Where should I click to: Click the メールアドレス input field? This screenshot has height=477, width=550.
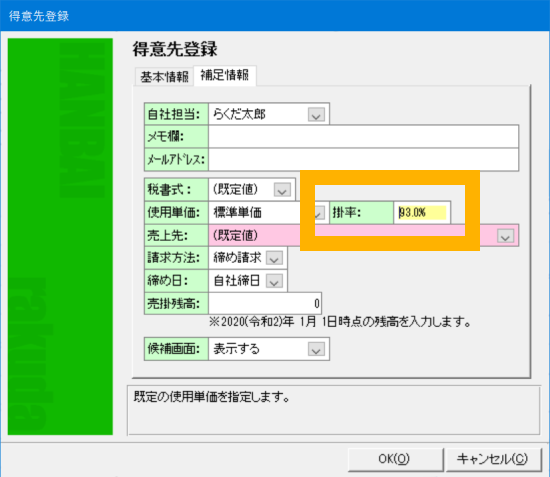[363, 160]
